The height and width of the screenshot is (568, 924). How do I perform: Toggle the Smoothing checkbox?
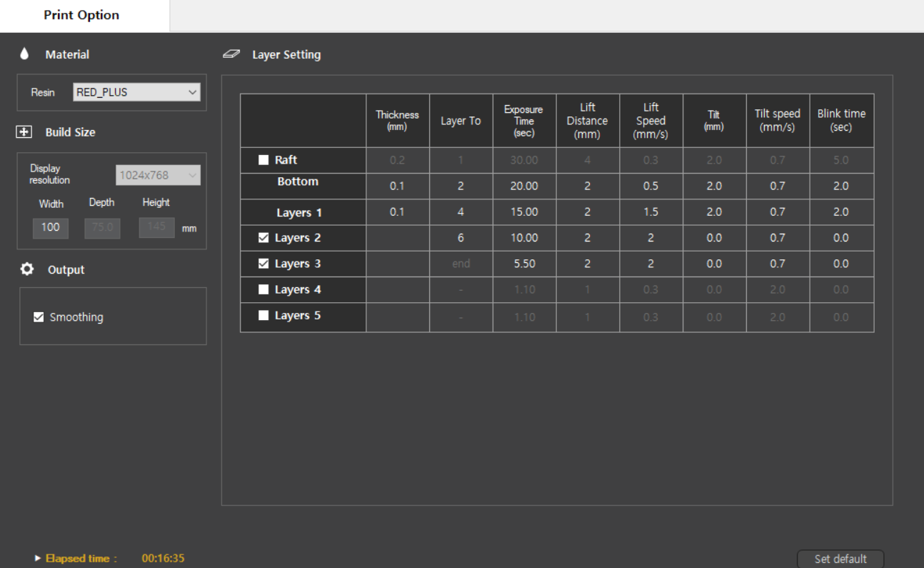pyautogui.click(x=39, y=317)
